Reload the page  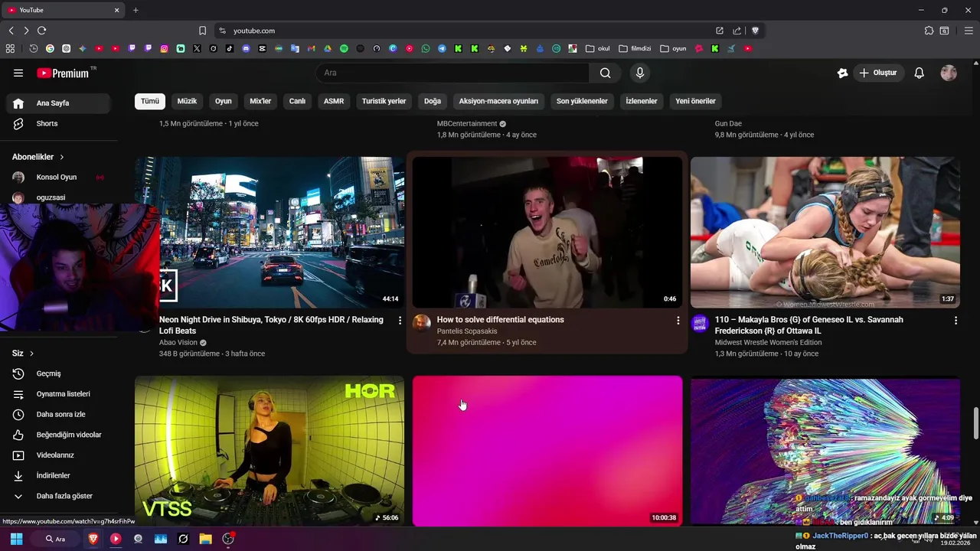coord(41,31)
